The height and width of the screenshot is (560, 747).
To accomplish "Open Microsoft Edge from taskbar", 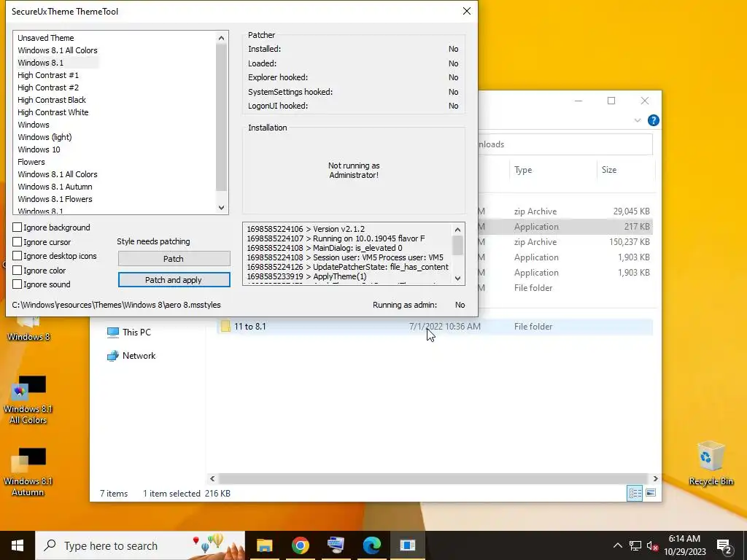I will pyautogui.click(x=372, y=545).
